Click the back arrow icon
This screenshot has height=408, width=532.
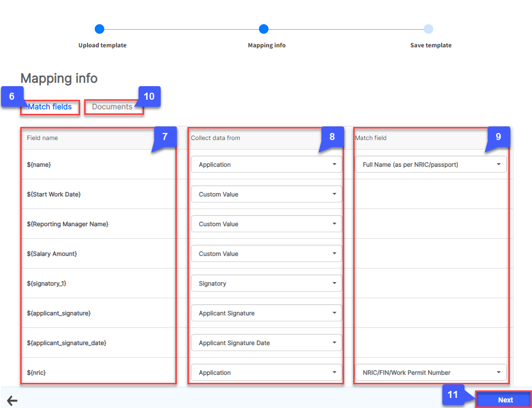pos(12,401)
